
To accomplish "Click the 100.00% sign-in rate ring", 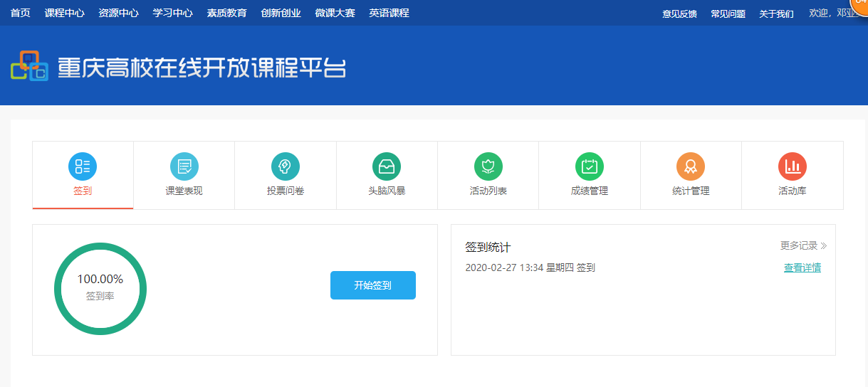I will (x=100, y=288).
